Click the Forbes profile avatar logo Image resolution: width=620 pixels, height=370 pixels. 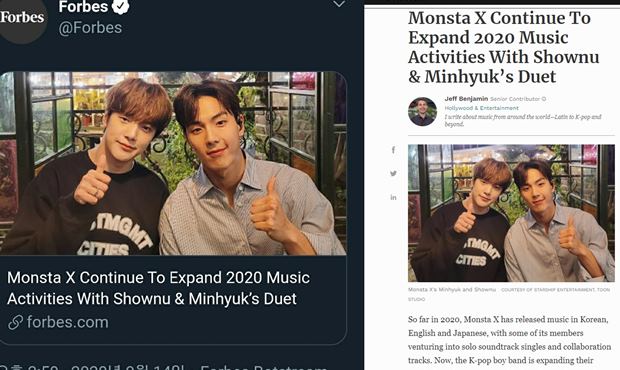(22, 19)
